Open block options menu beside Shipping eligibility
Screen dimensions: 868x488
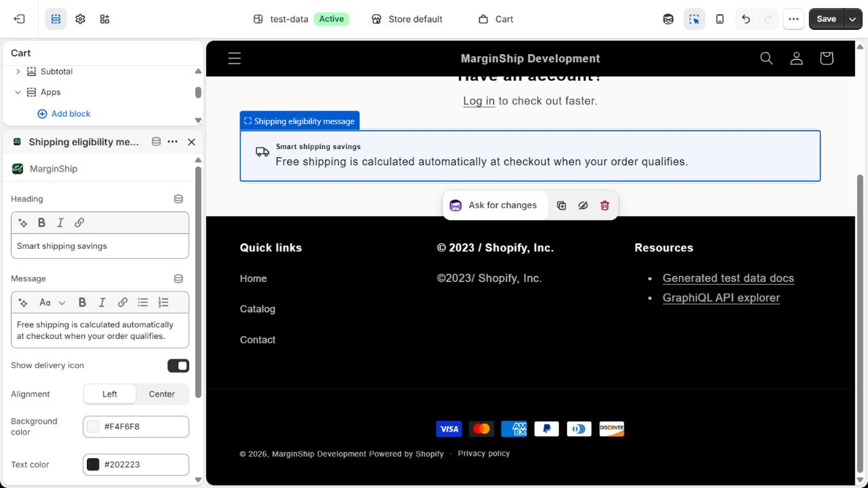pos(173,142)
